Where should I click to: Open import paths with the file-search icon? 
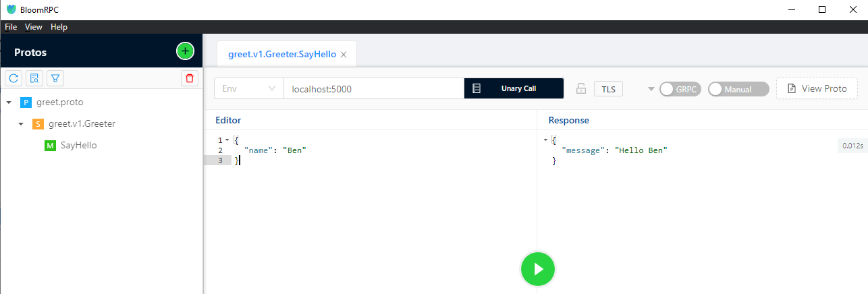[x=34, y=78]
